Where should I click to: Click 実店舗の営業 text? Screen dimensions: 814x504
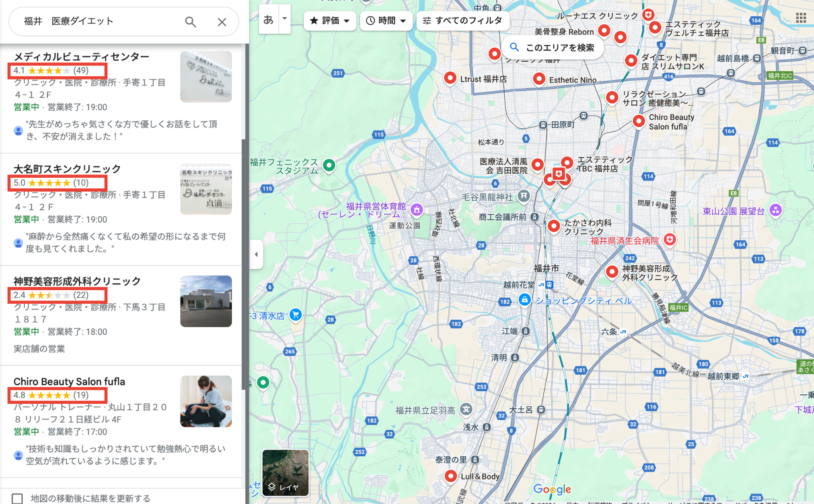coord(39,349)
